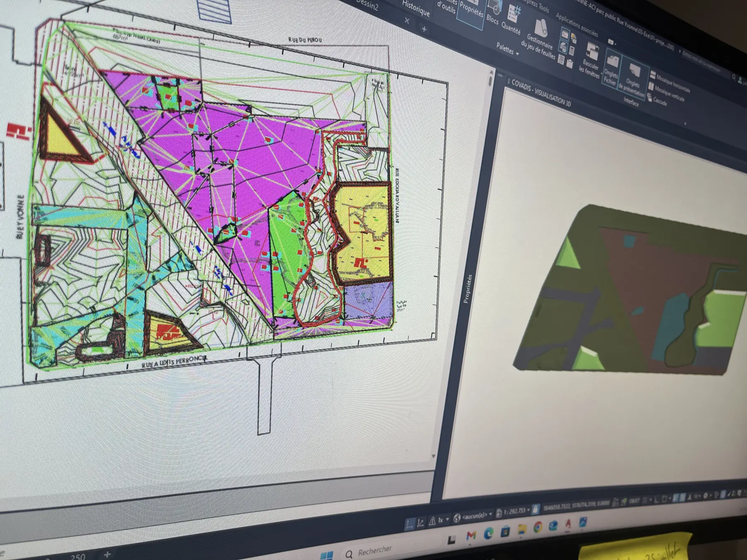This screenshot has height=560, width=747.
Task: Click the command line palette icon
Action: click(x=565, y=33)
